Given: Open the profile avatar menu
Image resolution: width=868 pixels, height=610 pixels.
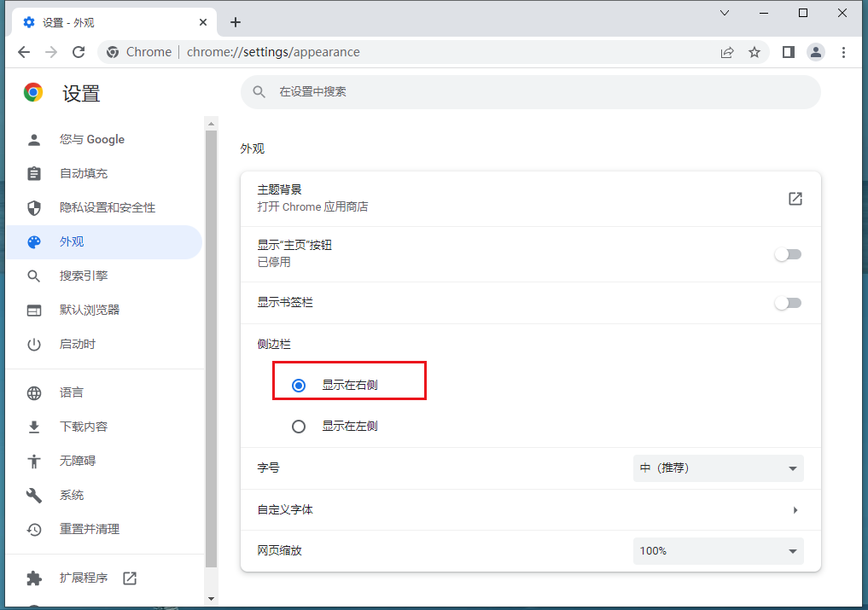Looking at the screenshot, I should pos(815,52).
